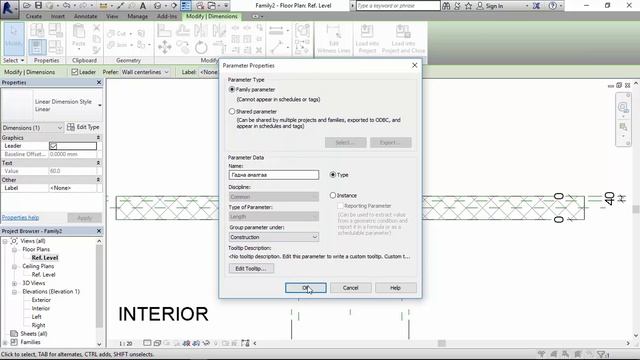Expand the Families tree node
This screenshot has height=360, width=640.
(5, 342)
